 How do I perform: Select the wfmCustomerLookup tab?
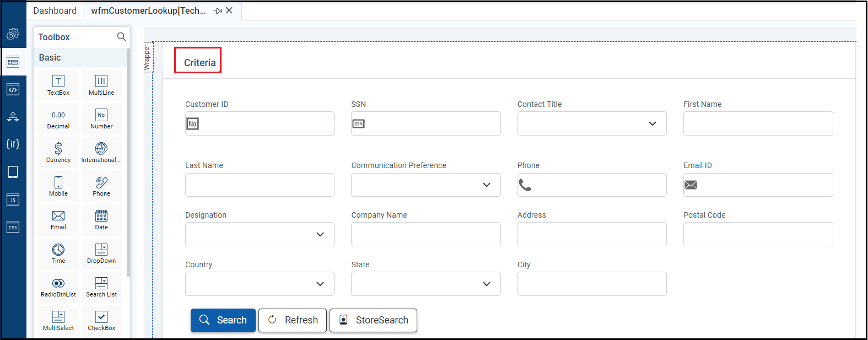pos(148,11)
